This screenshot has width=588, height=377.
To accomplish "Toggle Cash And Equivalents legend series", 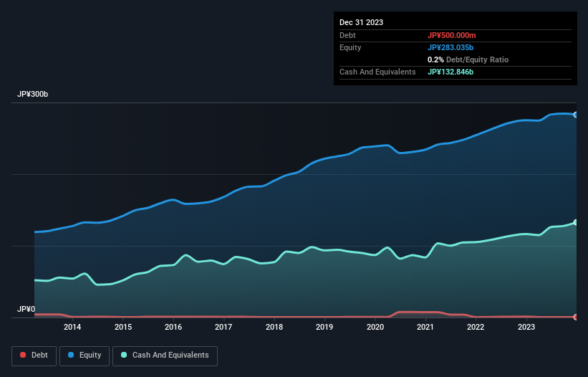I will 165,355.
